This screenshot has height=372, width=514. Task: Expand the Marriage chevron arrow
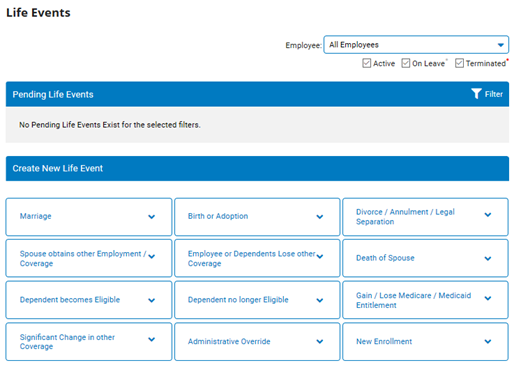(152, 217)
